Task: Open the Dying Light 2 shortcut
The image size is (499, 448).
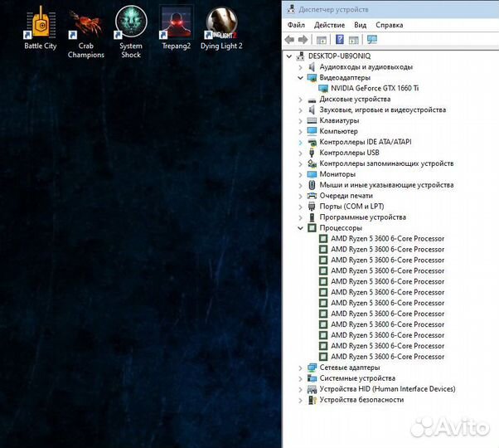Action: coord(221,28)
